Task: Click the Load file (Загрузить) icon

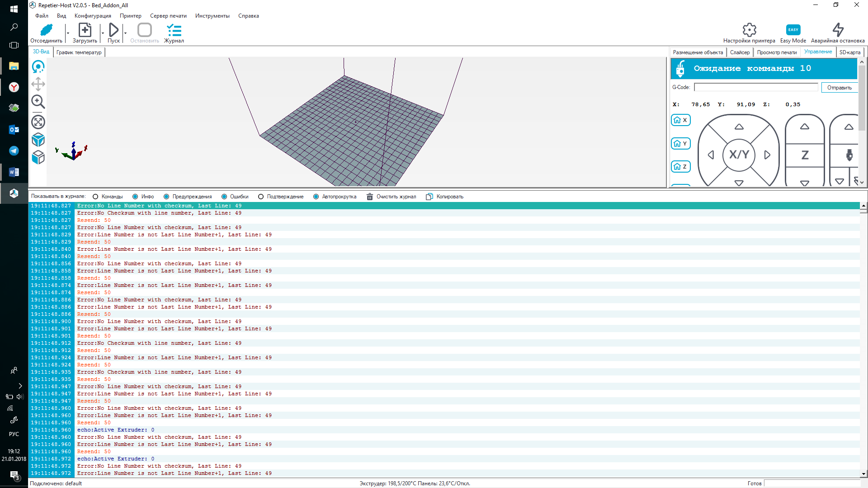Action: click(85, 30)
